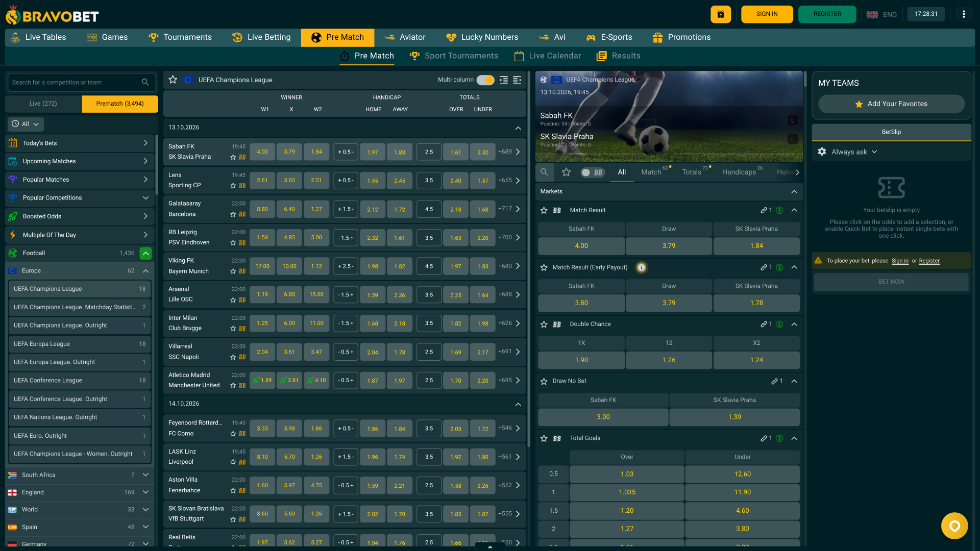The height and width of the screenshot is (551, 980).
Task: Click the SIGN IN button
Action: 767,14
